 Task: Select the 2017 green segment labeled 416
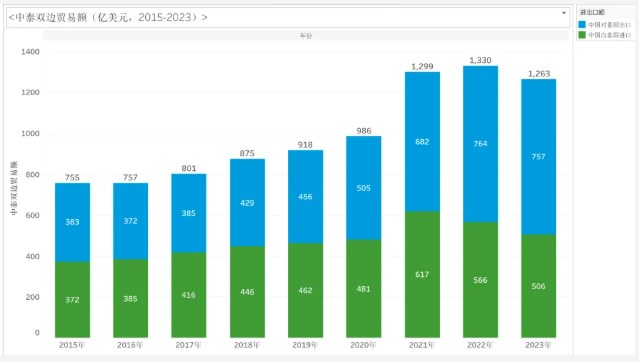[x=189, y=295]
